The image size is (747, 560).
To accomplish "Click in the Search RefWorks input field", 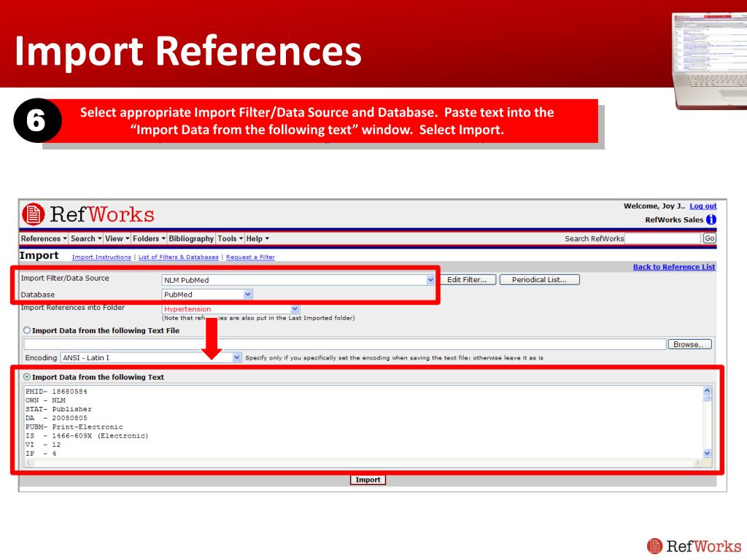I will tap(662, 238).
